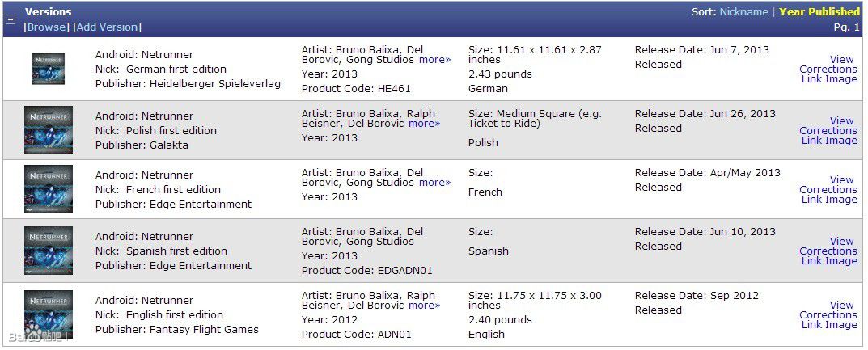Viewport: 868px width, 350px height.
Task: Expand more artists for German edition
Action: click(x=434, y=60)
